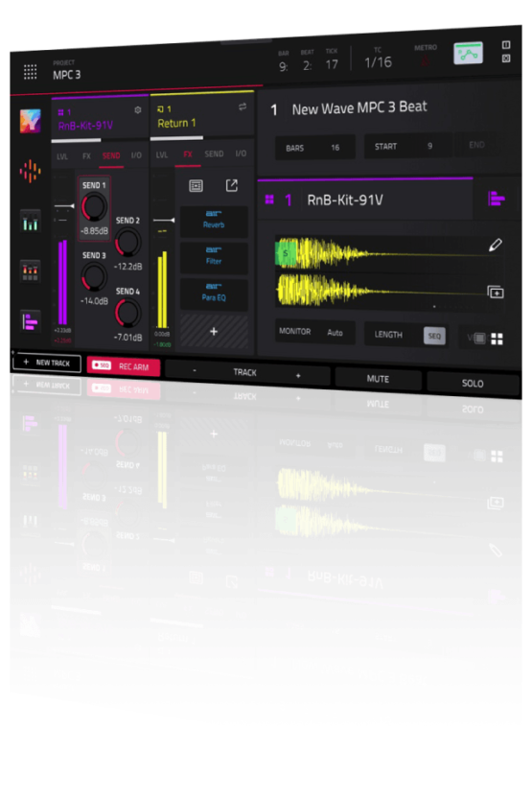Click the white four-squares grid icon

[x=497, y=339]
